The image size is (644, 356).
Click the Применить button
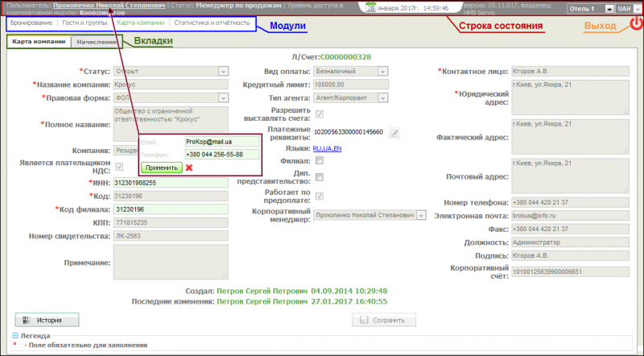162,168
